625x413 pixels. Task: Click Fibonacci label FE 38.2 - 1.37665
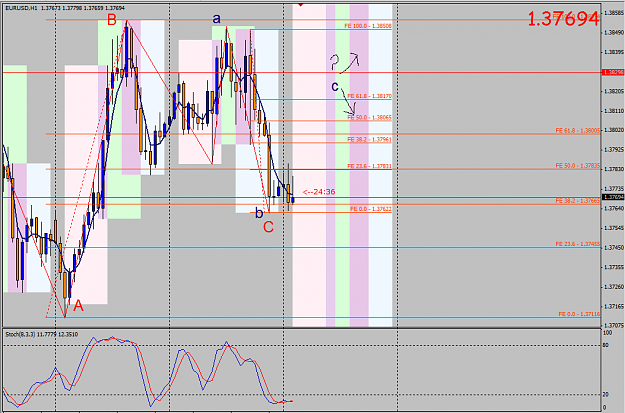(578, 201)
